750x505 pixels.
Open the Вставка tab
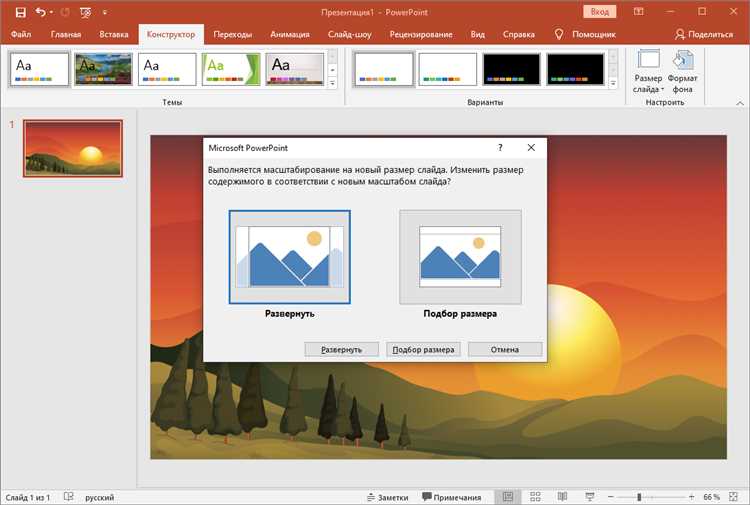[114, 34]
